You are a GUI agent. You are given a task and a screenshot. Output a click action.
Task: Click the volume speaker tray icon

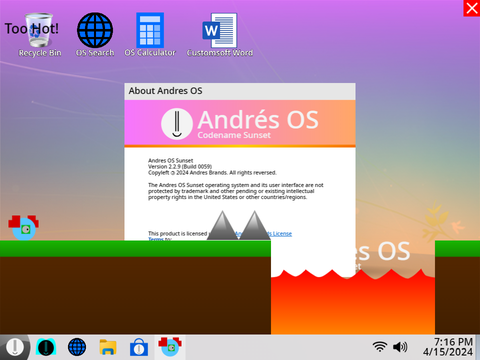click(400, 347)
